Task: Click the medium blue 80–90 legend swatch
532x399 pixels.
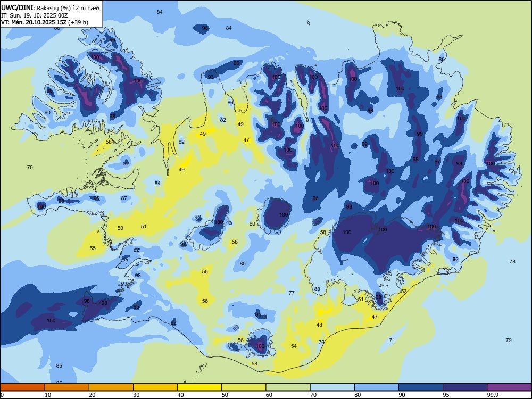Action: click(377, 387)
